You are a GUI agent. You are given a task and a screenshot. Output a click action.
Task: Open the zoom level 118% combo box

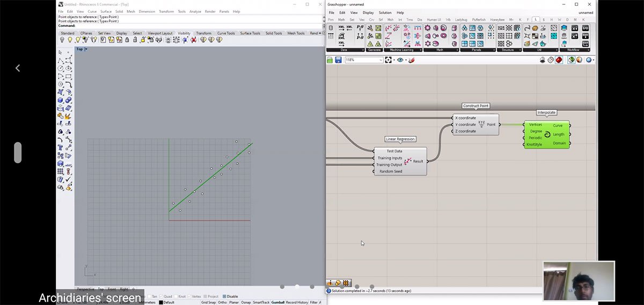click(x=364, y=60)
